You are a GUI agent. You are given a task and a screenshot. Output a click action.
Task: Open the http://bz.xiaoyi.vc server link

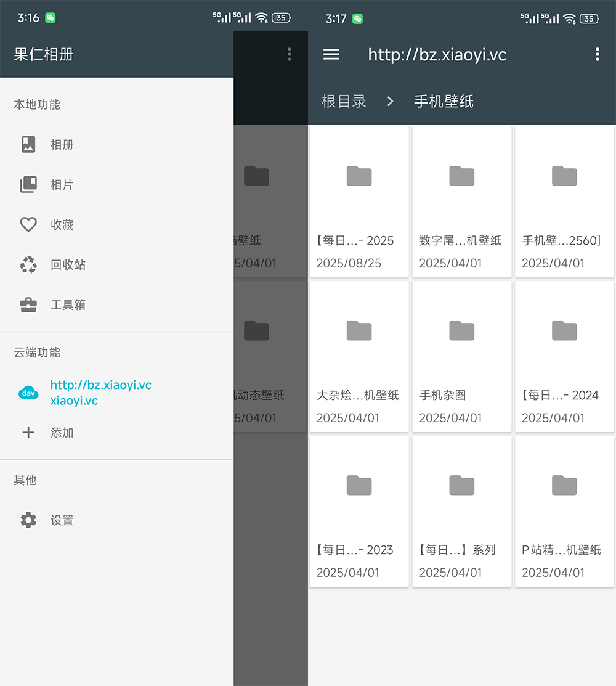click(100, 393)
